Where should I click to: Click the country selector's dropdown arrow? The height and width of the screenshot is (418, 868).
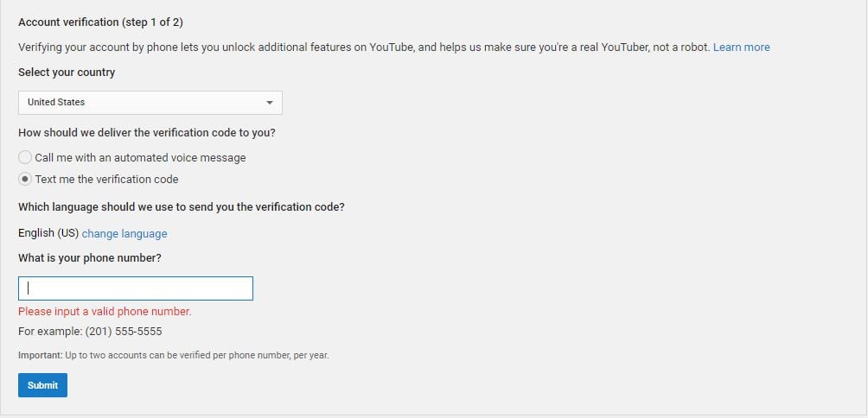[x=270, y=103]
